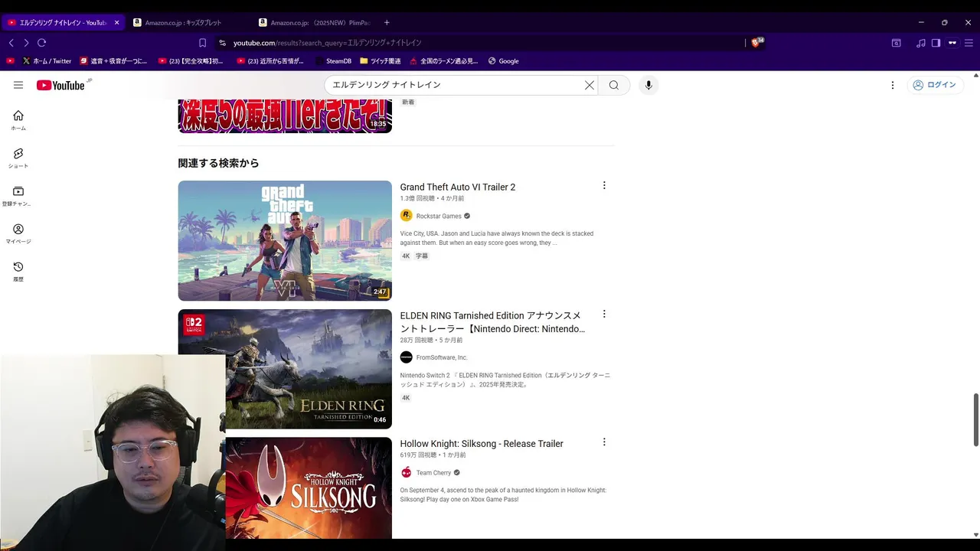Reload the page with the refresh icon
The width and height of the screenshot is (980, 551).
point(42,43)
